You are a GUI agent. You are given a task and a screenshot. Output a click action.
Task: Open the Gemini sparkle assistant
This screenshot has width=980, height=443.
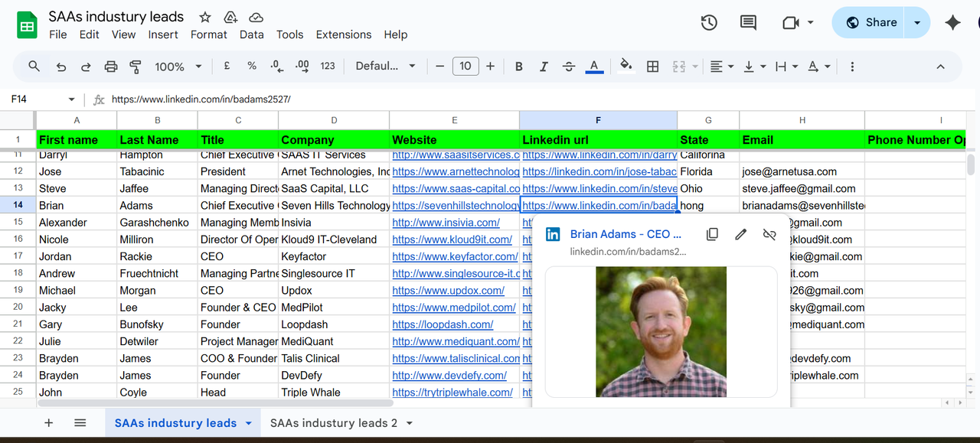click(952, 23)
